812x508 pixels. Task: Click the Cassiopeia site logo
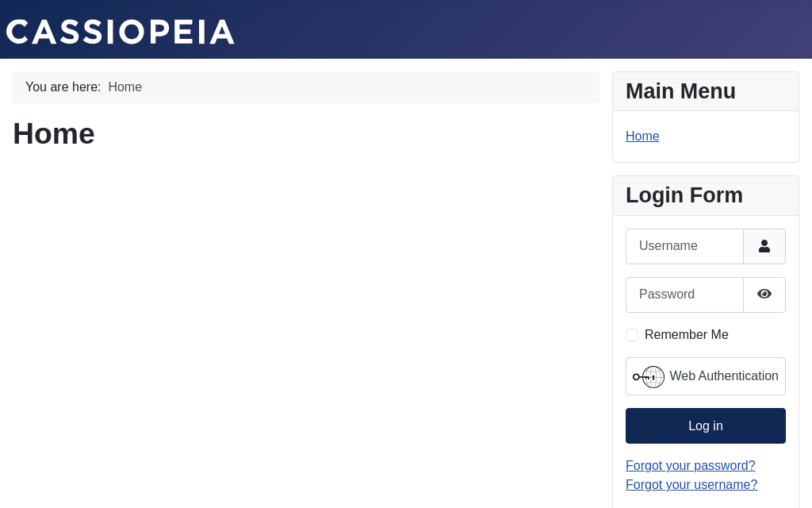coord(121,32)
